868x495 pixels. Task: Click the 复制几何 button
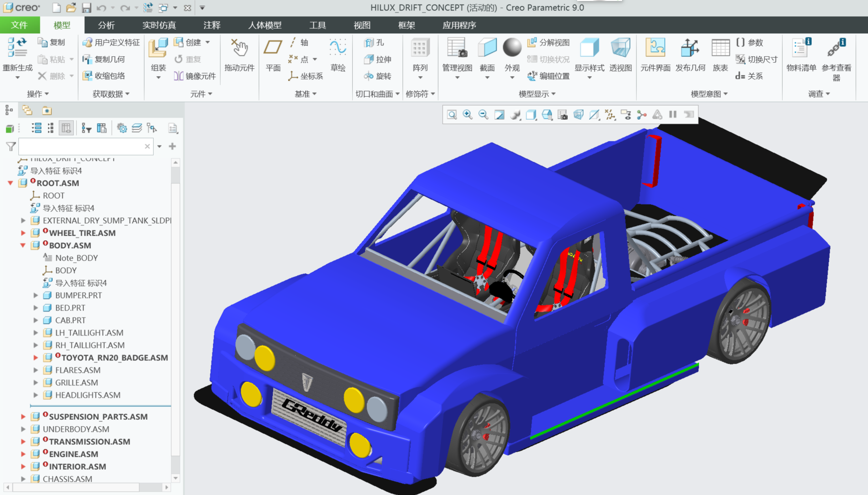click(104, 59)
